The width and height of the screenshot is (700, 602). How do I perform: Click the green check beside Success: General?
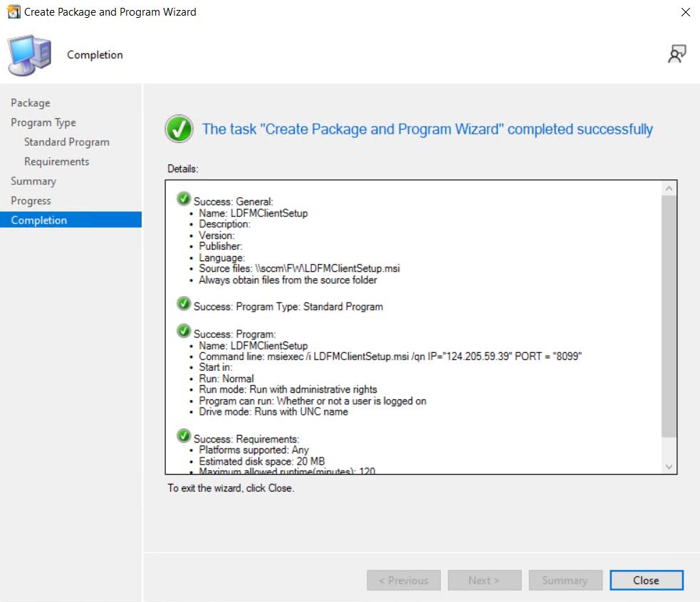(184, 199)
